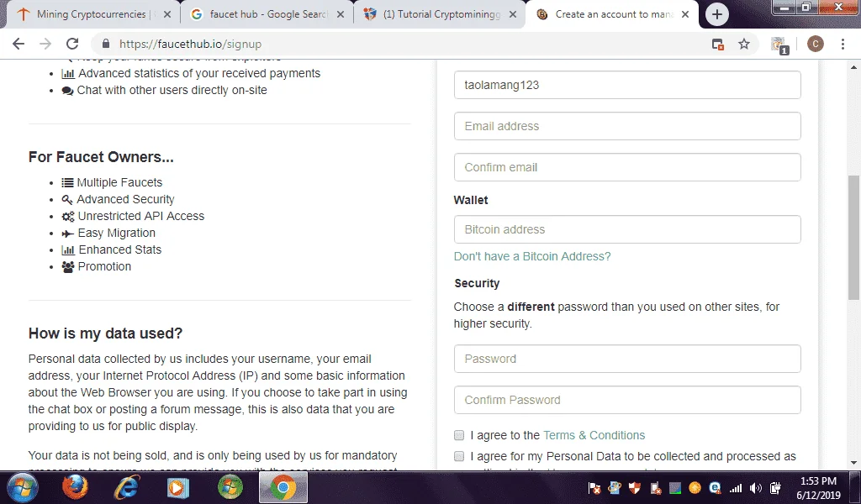Viewport: 861px width, 504px height.
Task: Open the browser extension icon with badge
Action: point(779,45)
